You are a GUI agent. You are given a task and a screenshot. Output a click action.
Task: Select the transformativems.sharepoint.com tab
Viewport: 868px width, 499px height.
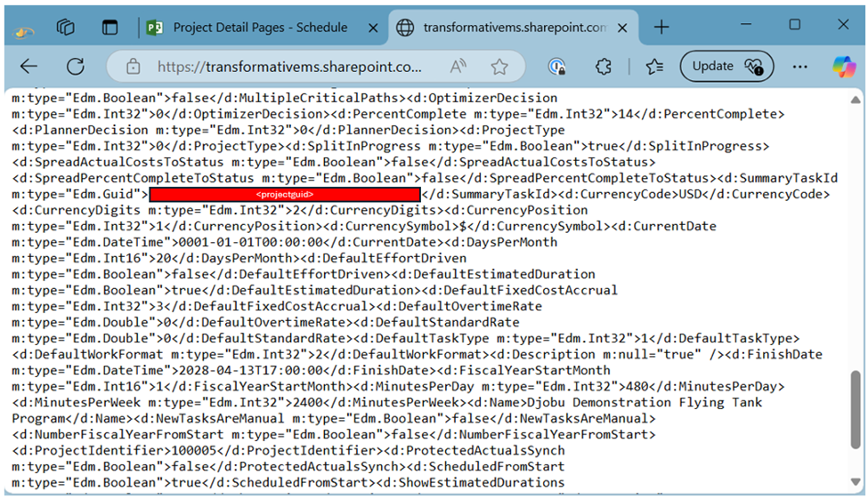click(515, 27)
